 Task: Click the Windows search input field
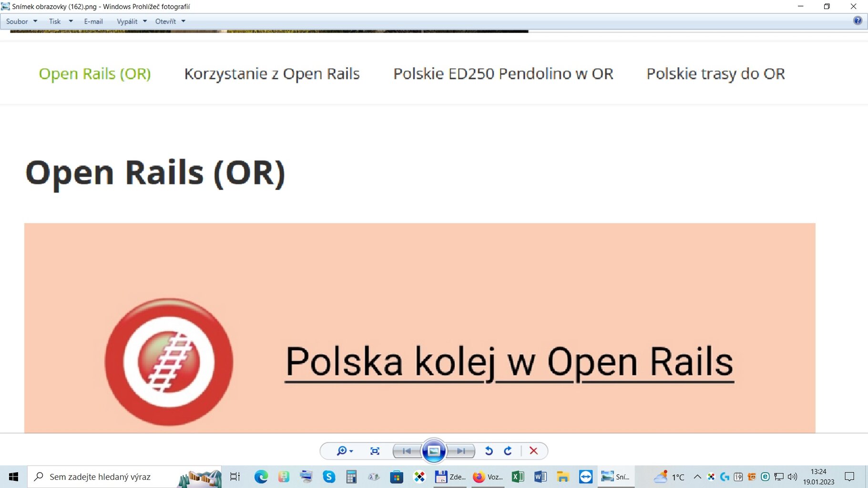coord(110,477)
